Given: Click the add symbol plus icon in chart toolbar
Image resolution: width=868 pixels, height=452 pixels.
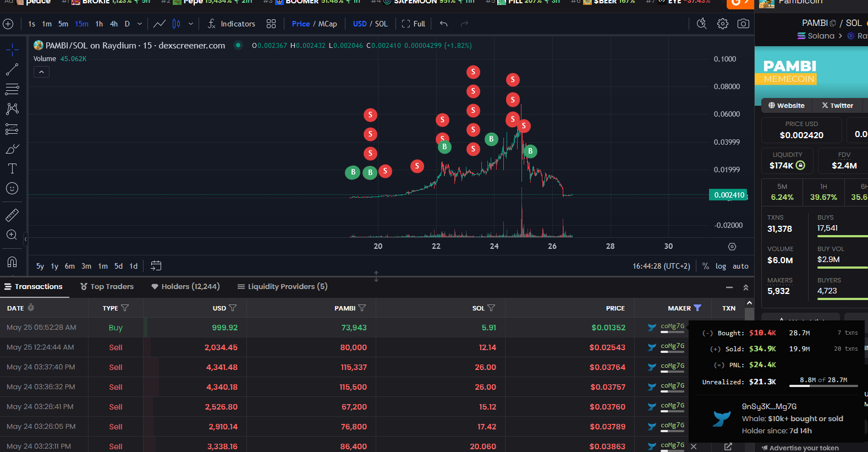Looking at the screenshot, I should 8,24.
